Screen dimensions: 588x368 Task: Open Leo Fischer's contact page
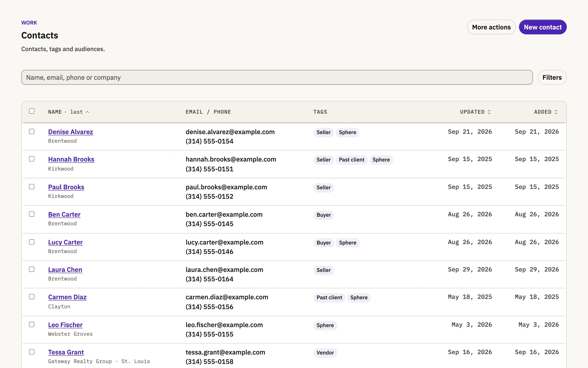click(x=65, y=325)
